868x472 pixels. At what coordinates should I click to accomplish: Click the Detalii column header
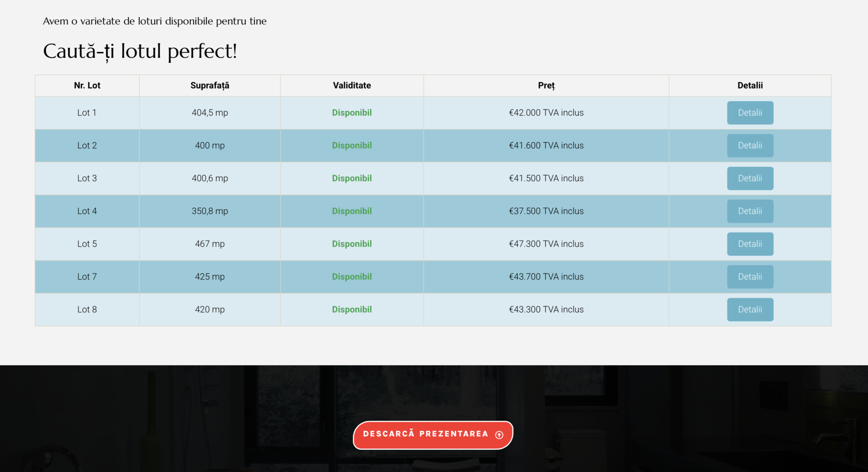tap(750, 86)
